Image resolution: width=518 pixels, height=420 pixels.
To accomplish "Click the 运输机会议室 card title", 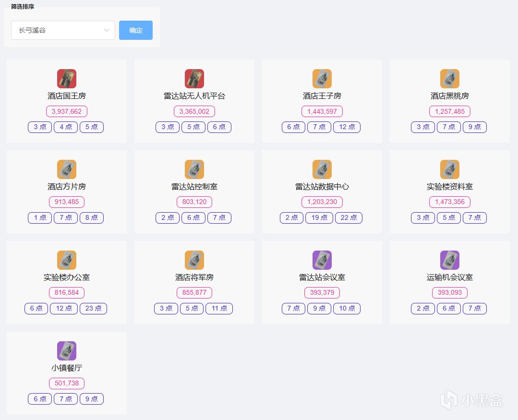I will point(450,277).
